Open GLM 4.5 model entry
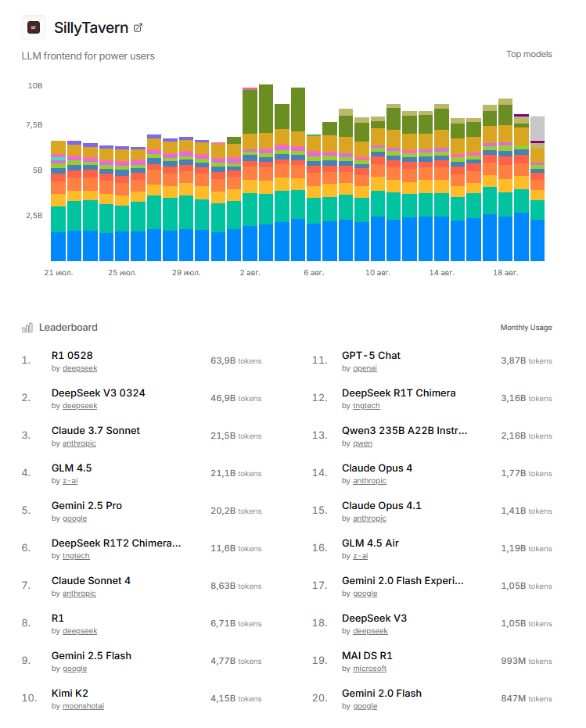This screenshot has width=586, height=728. (71, 468)
